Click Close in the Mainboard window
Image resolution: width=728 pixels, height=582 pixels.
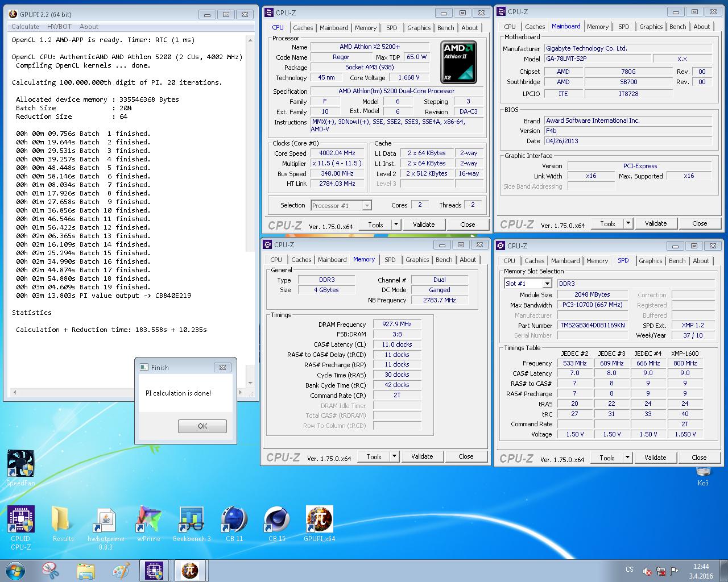pyautogui.click(x=700, y=223)
